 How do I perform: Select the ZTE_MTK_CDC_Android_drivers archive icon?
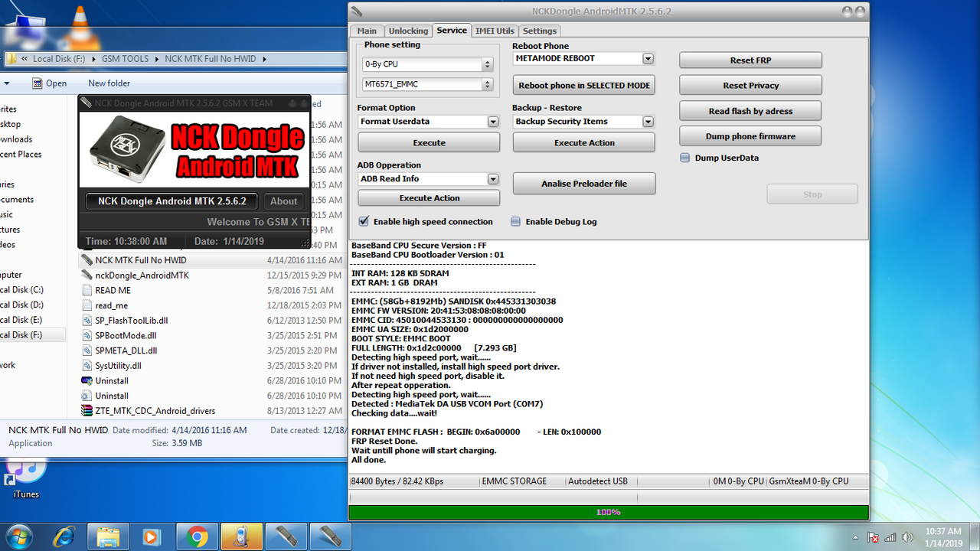(x=87, y=411)
